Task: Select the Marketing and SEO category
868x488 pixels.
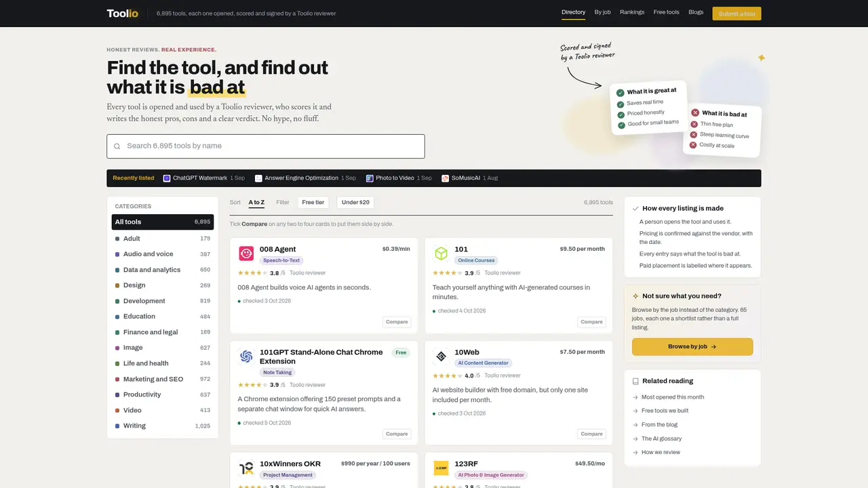Action: [x=163, y=379]
